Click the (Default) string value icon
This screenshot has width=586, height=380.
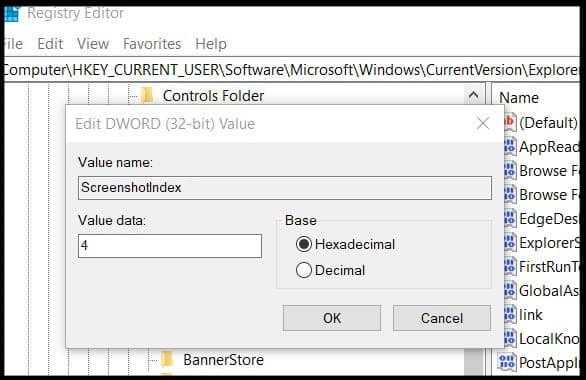(511, 122)
